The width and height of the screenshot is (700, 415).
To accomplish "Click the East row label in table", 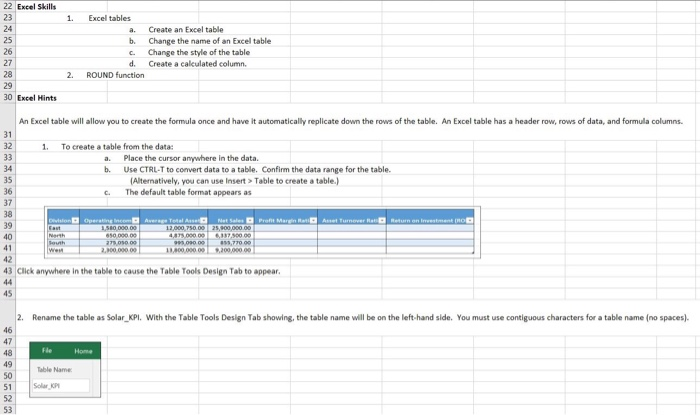I will pyautogui.click(x=55, y=228).
